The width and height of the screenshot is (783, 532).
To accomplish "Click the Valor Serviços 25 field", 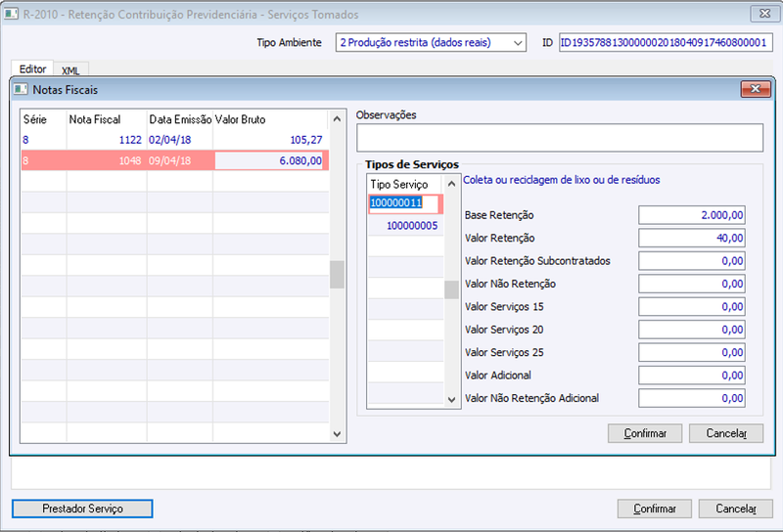I will coord(692,353).
